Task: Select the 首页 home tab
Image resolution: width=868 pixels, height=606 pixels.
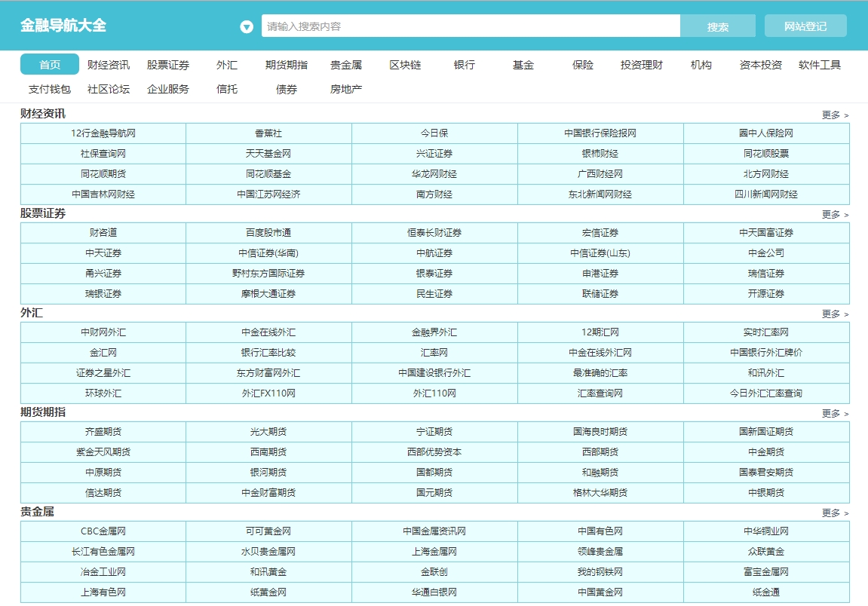Action: pyautogui.click(x=50, y=65)
